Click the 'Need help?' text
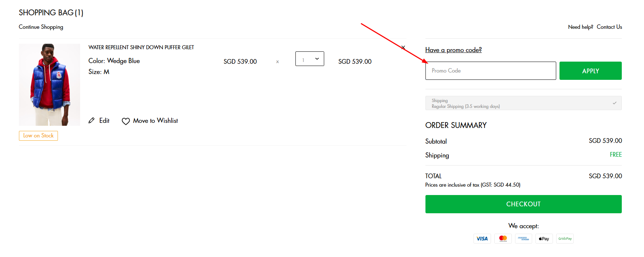This screenshot has height=257, width=644. click(x=580, y=27)
